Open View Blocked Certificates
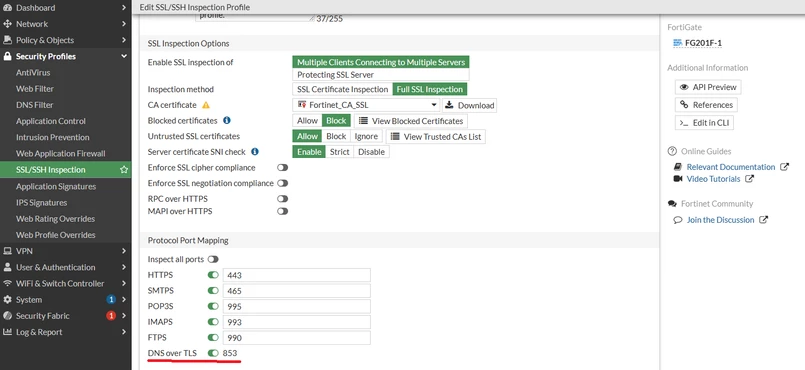 point(411,121)
